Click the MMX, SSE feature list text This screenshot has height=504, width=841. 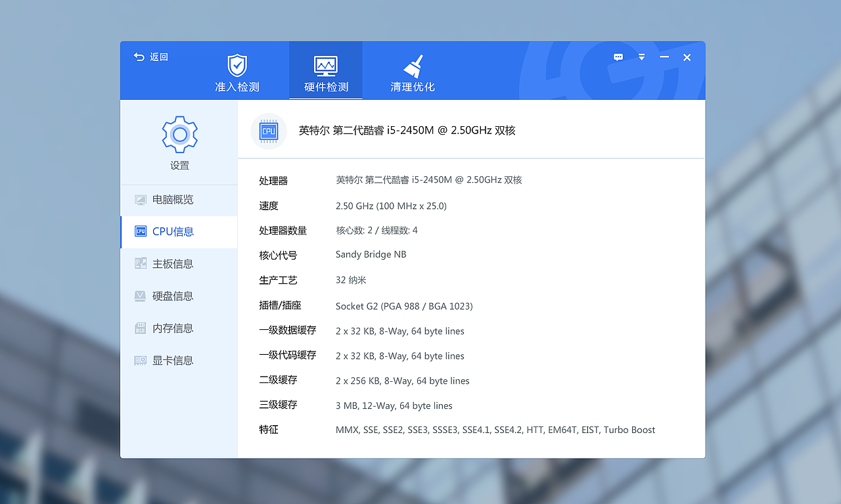tap(495, 430)
